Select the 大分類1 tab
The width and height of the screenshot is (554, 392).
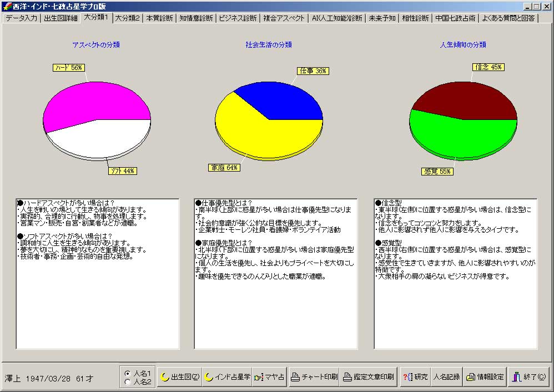point(96,17)
